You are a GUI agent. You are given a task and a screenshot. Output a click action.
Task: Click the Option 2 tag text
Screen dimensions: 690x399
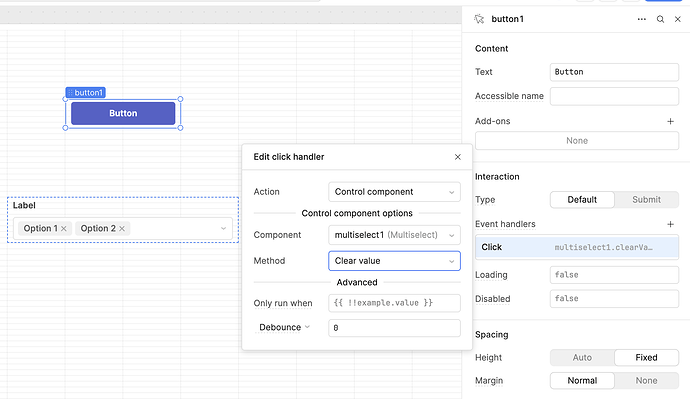coord(98,228)
